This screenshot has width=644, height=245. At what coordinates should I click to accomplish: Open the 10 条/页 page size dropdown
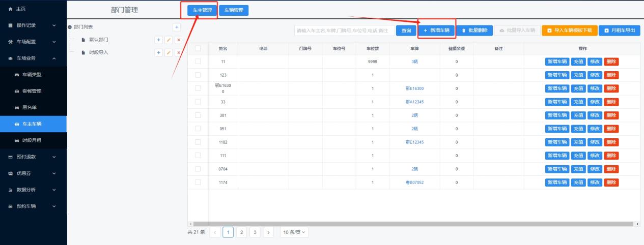click(x=295, y=232)
